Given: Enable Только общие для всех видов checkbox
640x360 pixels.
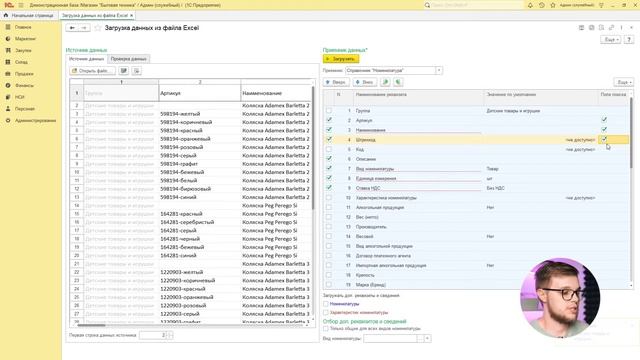Looking at the screenshot, I should tap(326, 328).
